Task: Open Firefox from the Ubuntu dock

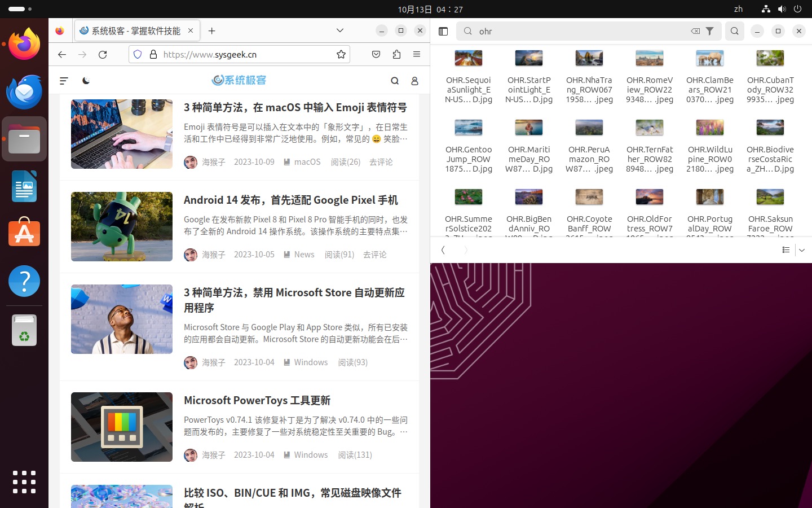Action: [24, 43]
